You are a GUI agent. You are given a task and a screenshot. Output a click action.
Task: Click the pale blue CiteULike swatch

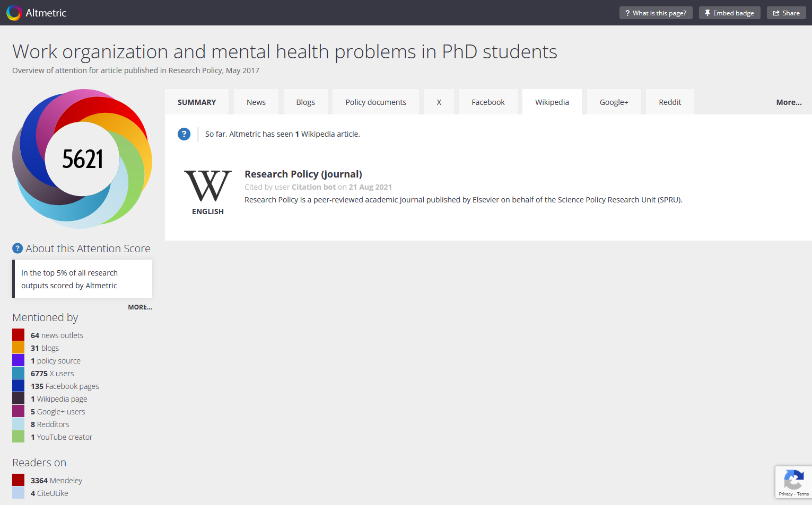click(x=18, y=493)
